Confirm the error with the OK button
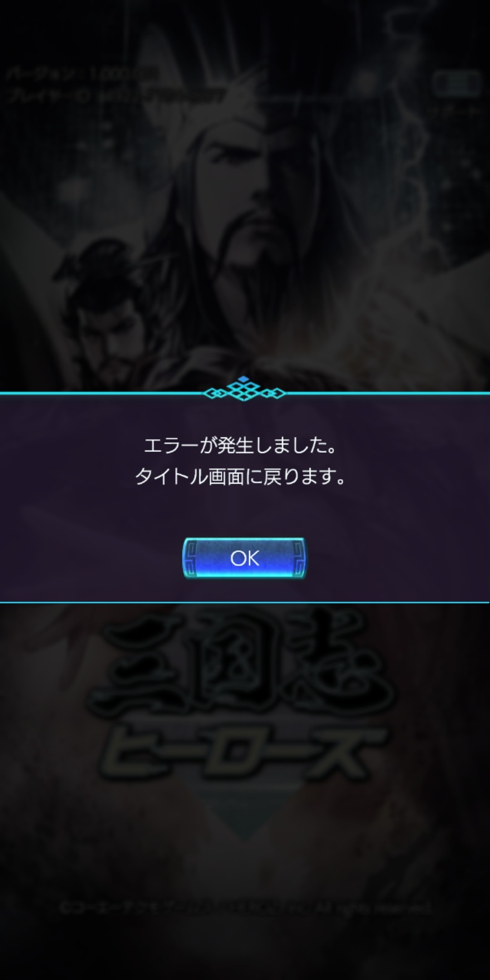490x980 pixels. [x=244, y=558]
